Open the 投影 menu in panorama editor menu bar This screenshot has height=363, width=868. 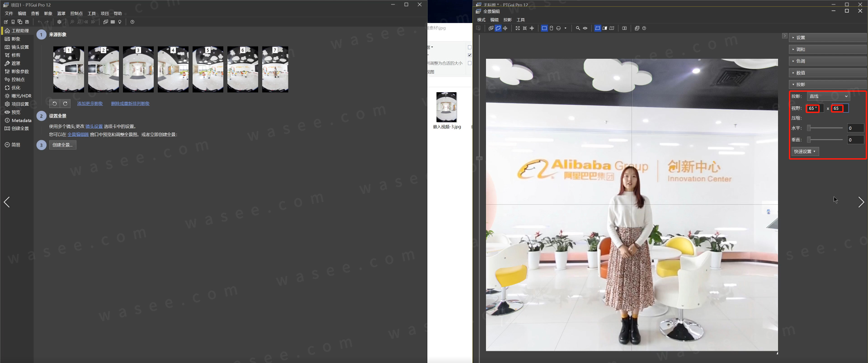[507, 20]
